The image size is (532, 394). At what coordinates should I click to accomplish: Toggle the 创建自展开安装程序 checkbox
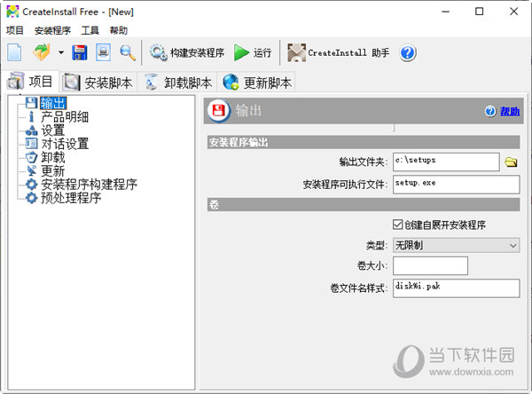click(397, 225)
